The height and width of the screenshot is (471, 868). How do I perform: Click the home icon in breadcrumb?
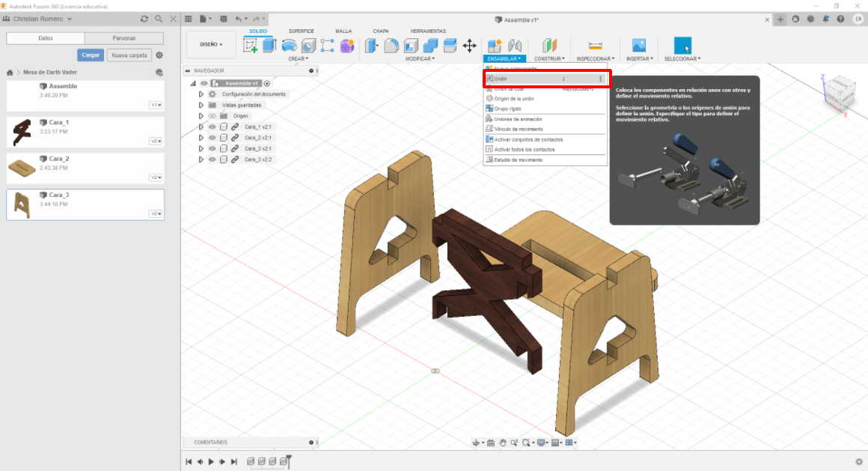[10, 73]
